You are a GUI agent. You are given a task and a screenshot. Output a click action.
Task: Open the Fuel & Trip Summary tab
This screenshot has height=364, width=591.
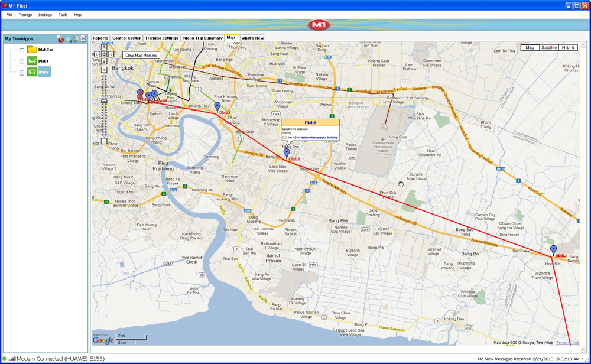202,38
